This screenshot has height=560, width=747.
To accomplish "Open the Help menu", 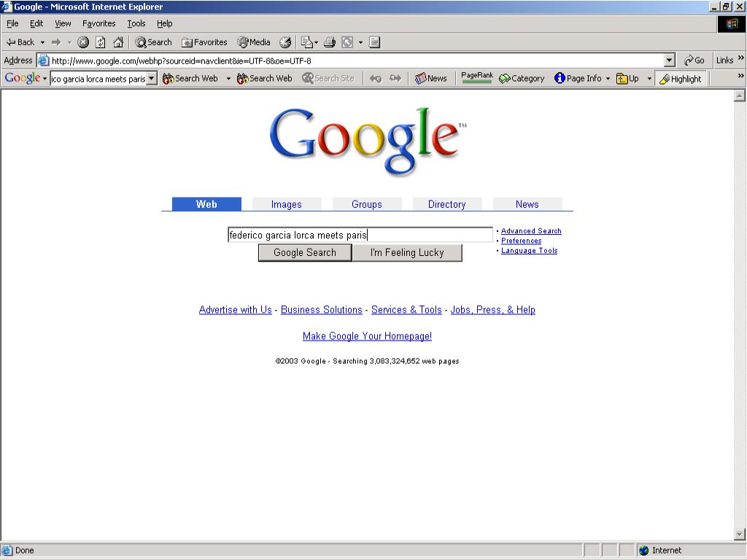I will [x=164, y=23].
